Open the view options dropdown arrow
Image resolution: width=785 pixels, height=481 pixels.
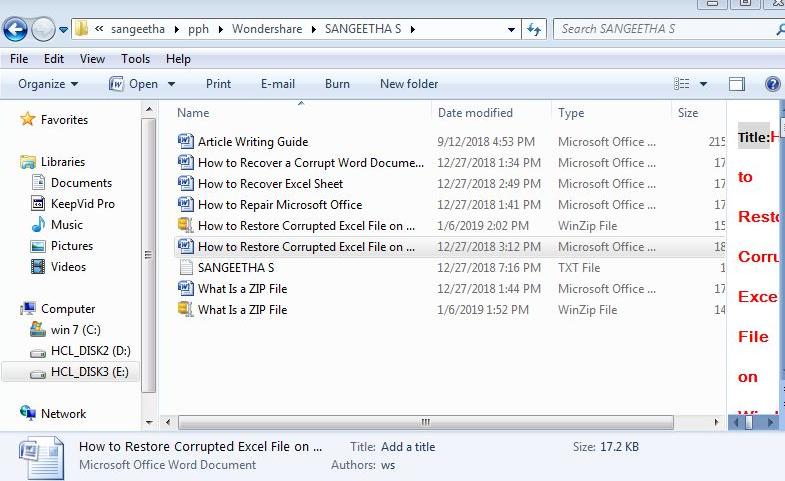[x=703, y=84]
